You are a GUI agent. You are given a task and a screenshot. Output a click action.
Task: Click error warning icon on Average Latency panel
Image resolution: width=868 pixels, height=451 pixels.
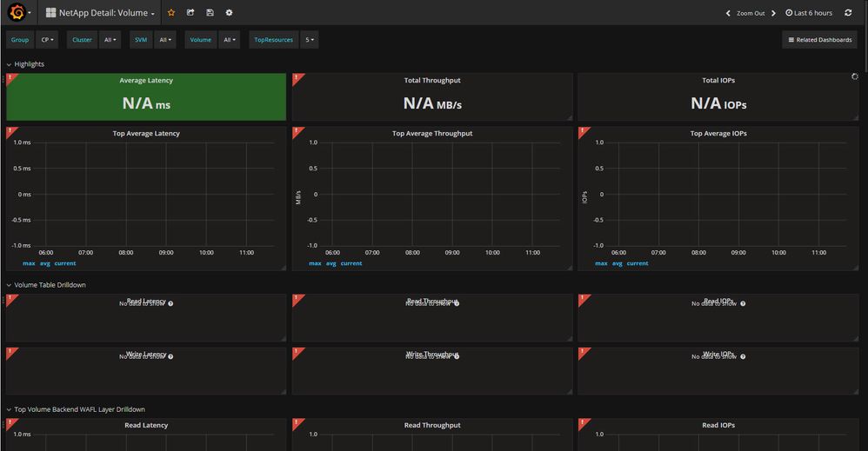point(10,77)
